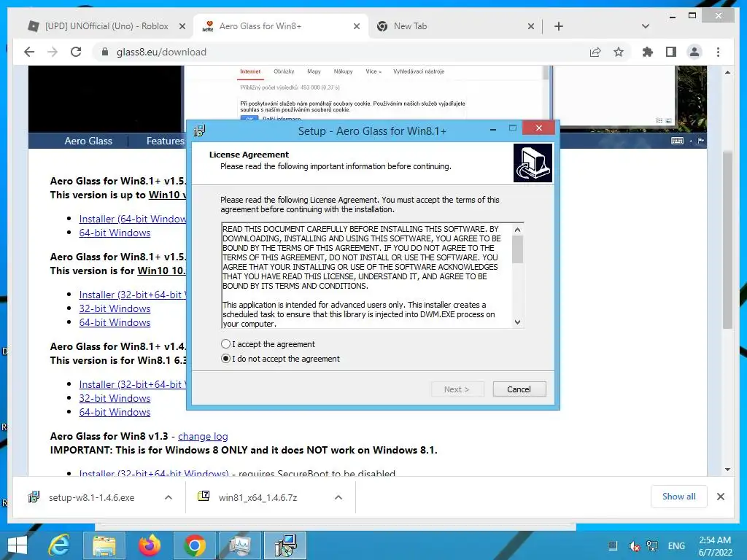This screenshot has width=747, height=560.
Task: Click the muted volume tray icon
Action: [634, 546]
